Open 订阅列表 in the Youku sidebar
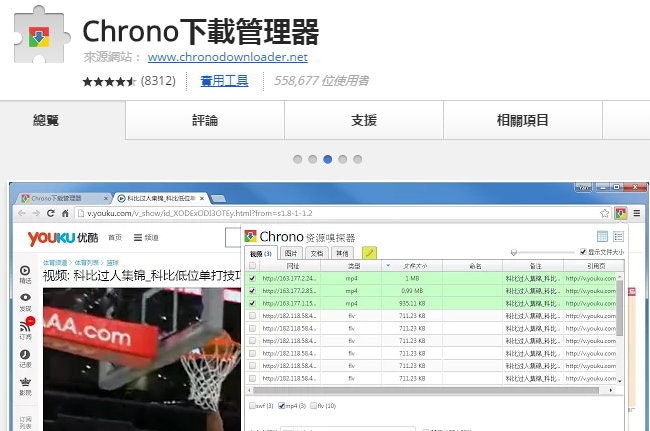Viewport: 650px width, 431px height. click(x=25, y=422)
